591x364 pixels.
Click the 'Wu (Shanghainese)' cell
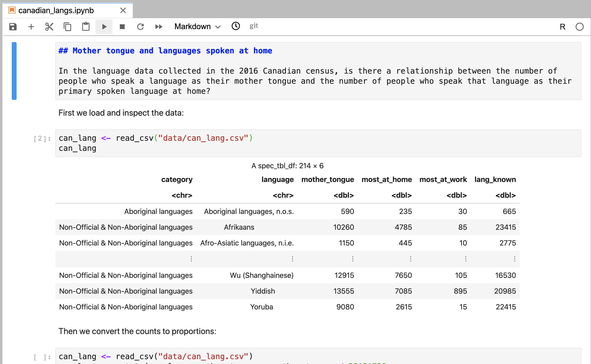pos(262,275)
